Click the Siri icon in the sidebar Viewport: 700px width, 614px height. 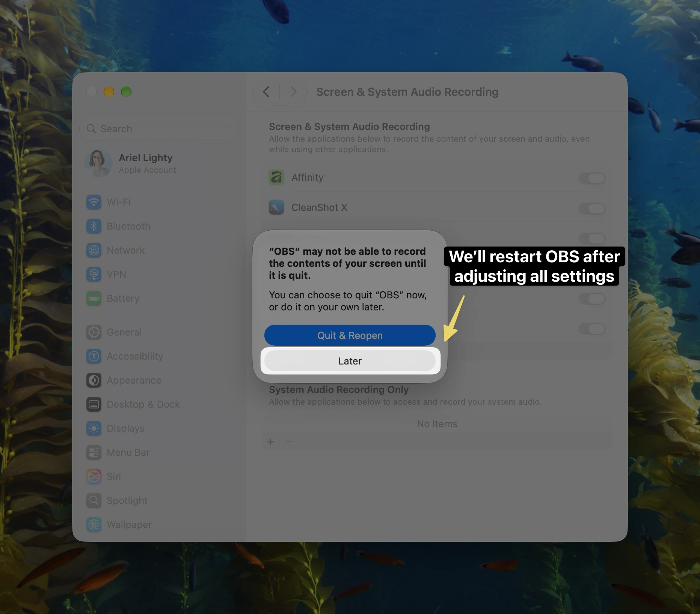[94, 476]
